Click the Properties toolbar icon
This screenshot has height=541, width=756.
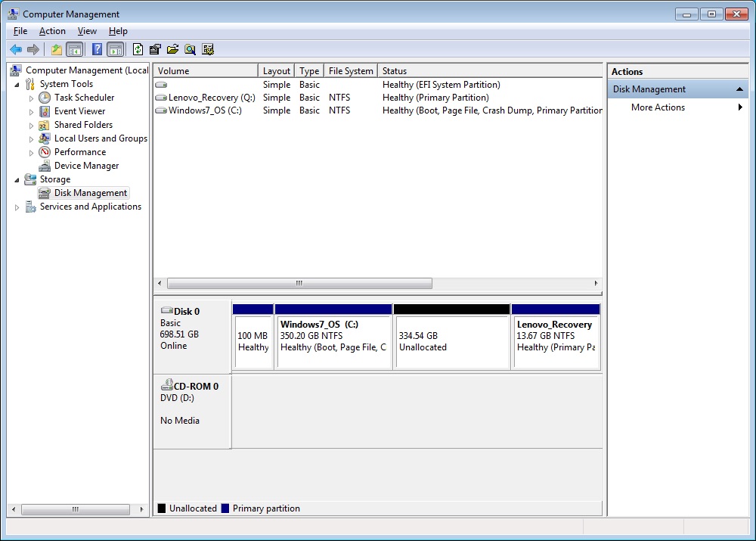(x=155, y=49)
